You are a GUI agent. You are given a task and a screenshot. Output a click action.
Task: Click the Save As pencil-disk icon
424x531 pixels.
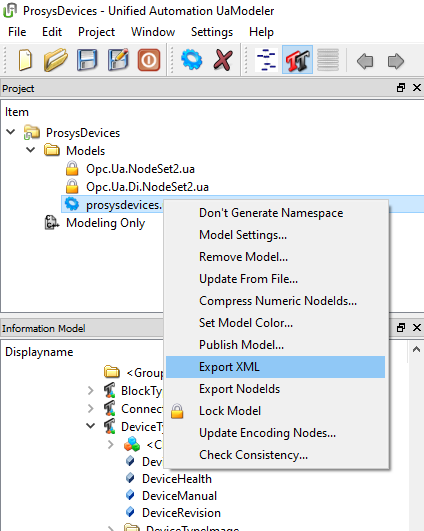click(x=118, y=60)
